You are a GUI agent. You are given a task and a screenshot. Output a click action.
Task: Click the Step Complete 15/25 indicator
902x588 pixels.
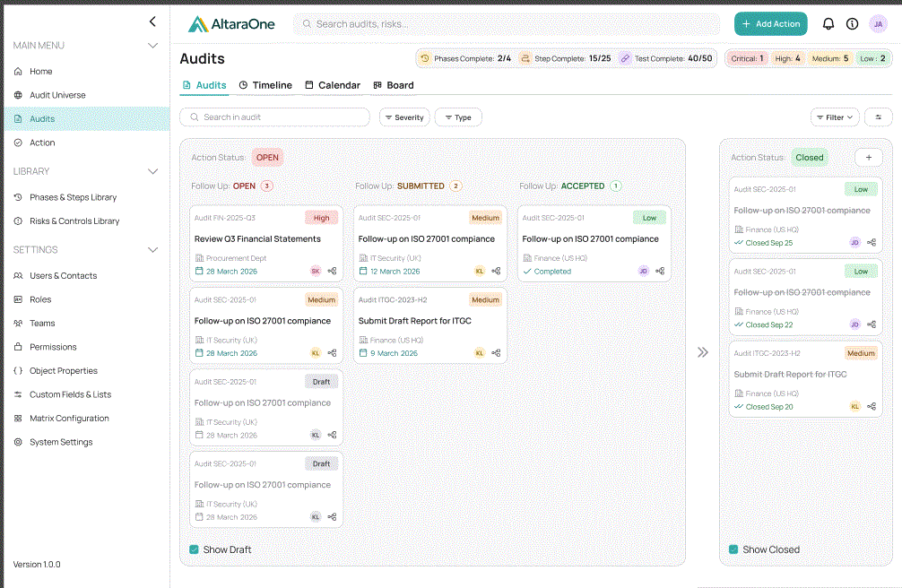[566, 58]
